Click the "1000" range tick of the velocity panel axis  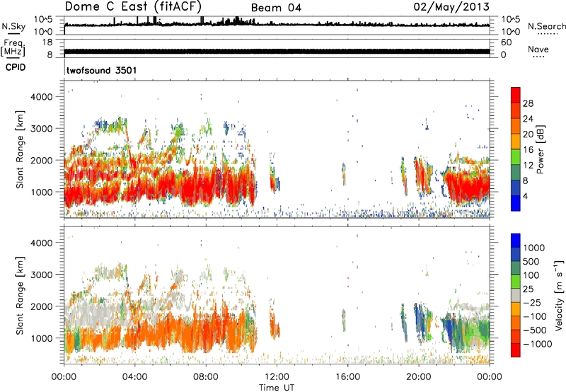[42, 338]
